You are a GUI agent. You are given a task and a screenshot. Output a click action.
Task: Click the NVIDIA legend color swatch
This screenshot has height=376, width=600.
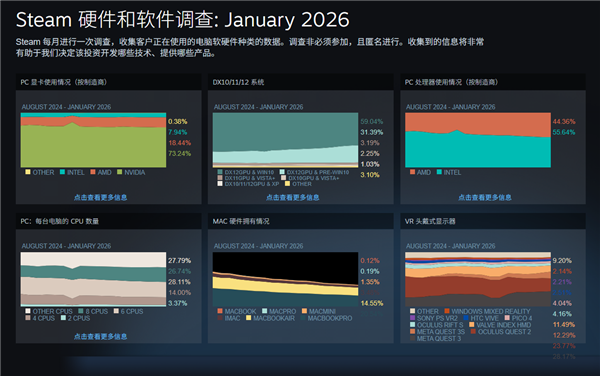[x=119, y=172]
